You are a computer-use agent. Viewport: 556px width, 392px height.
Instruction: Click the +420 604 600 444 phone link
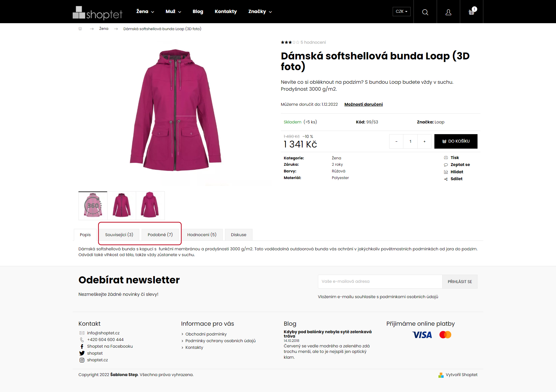[x=105, y=340]
